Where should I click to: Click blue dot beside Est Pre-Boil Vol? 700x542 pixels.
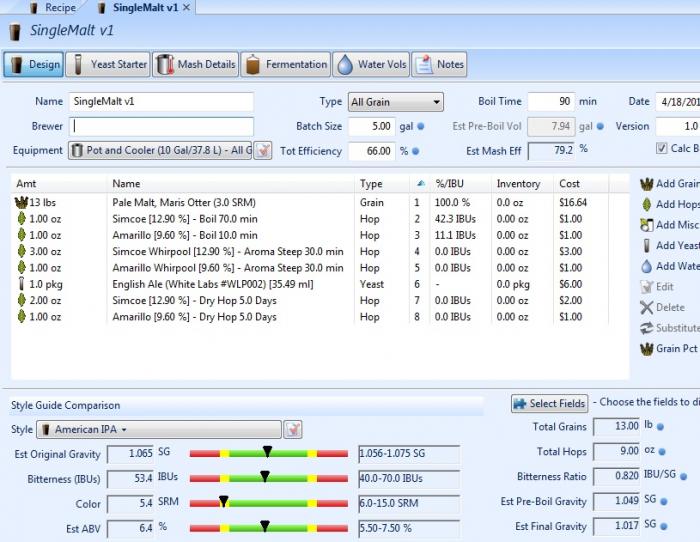point(600,127)
